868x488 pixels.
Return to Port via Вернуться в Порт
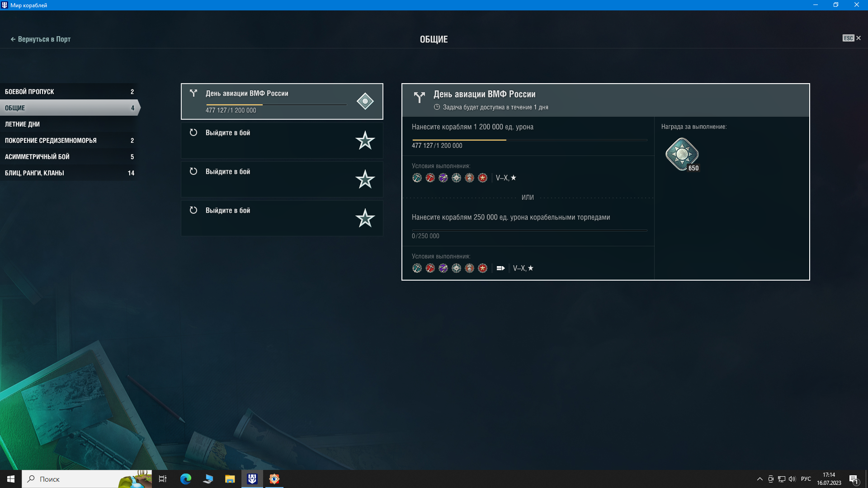(41, 39)
